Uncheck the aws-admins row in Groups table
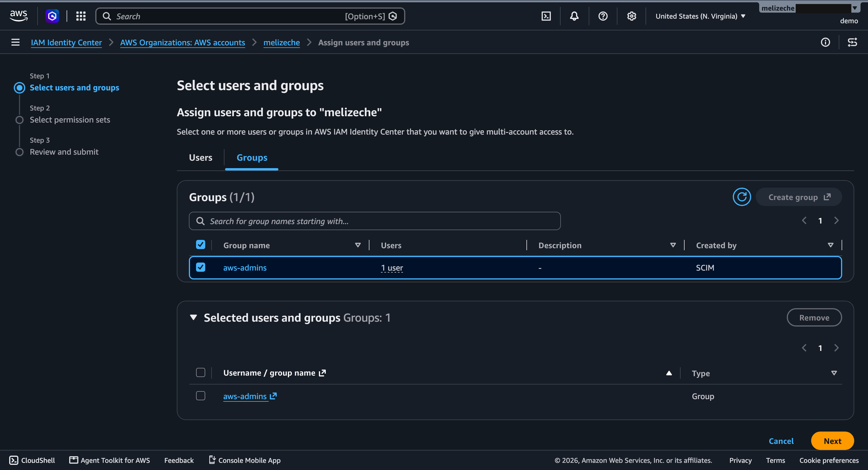Image resolution: width=868 pixels, height=470 pixels. coord(200,267)
